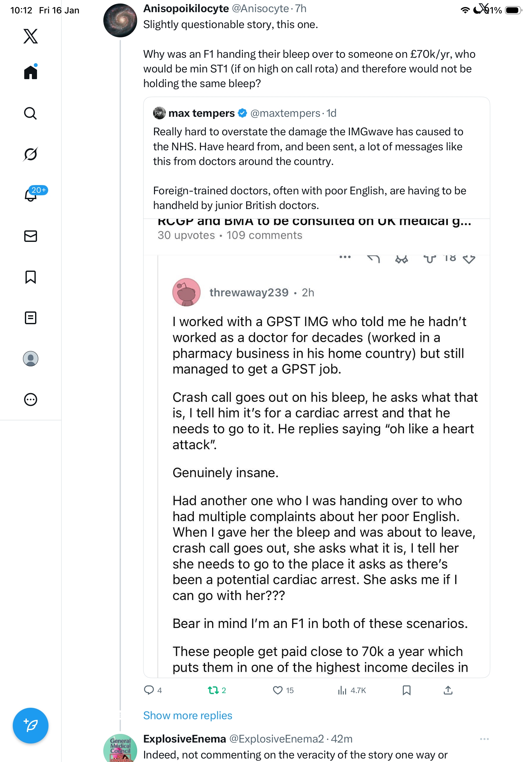Viewport: 532px width, 762px height.
Task: Open the Search and Explore page
Action: point(31,114)
